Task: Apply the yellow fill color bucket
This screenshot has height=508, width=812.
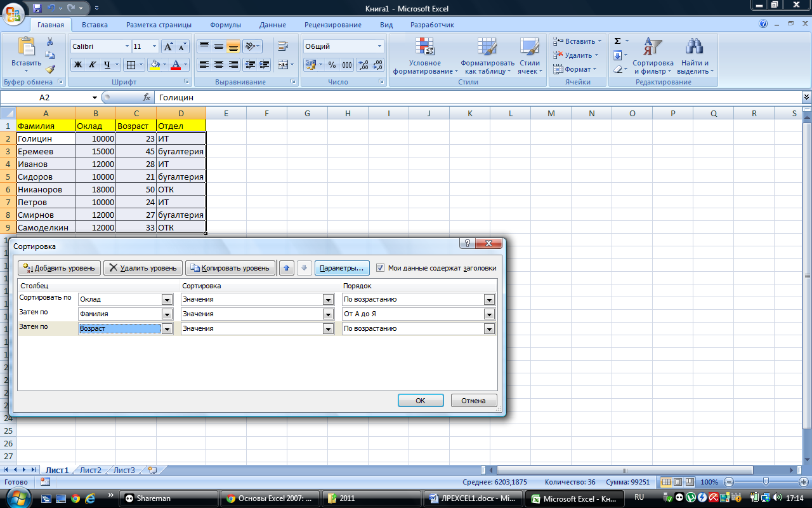Action: [x=154, y=64]
